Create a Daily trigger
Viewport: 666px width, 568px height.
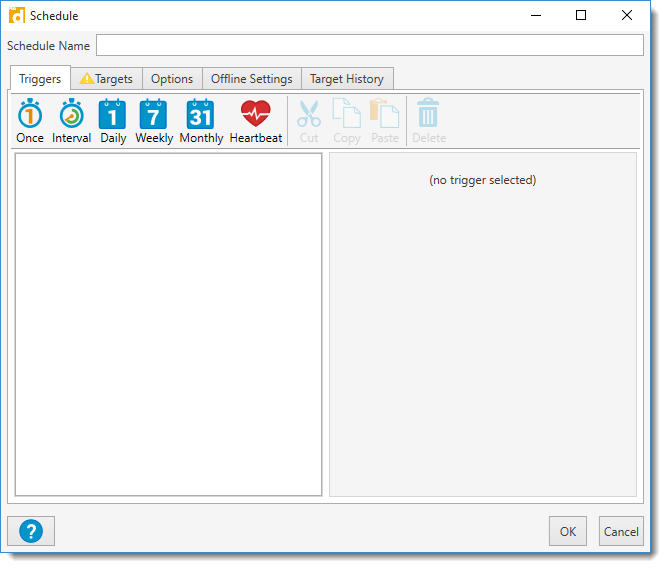point(113,121)
